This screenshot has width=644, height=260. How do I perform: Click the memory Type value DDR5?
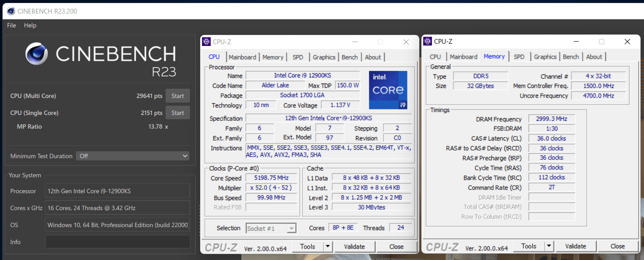(x=480, y=76)
